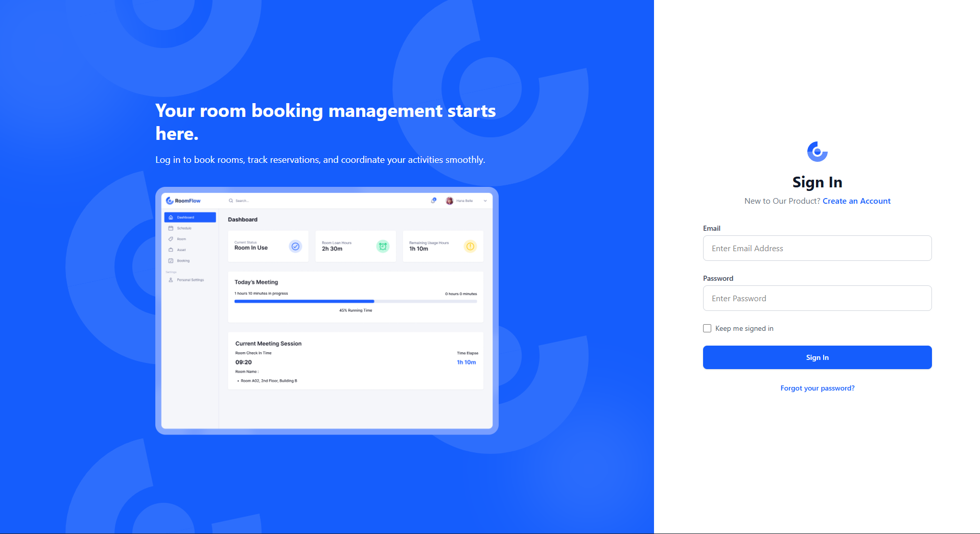Click the notification bell in dashboard preview
Screen dimensions: 980x534
433,201
